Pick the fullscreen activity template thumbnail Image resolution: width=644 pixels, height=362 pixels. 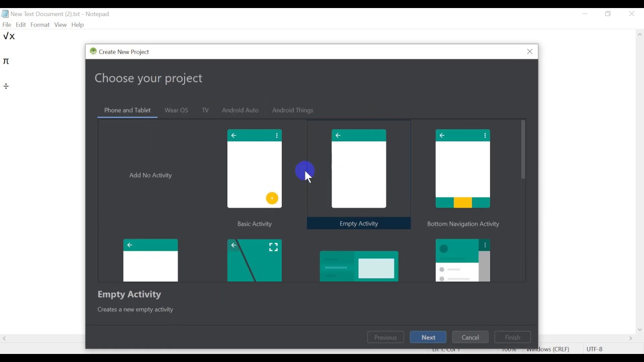click(x=255, y=260)
